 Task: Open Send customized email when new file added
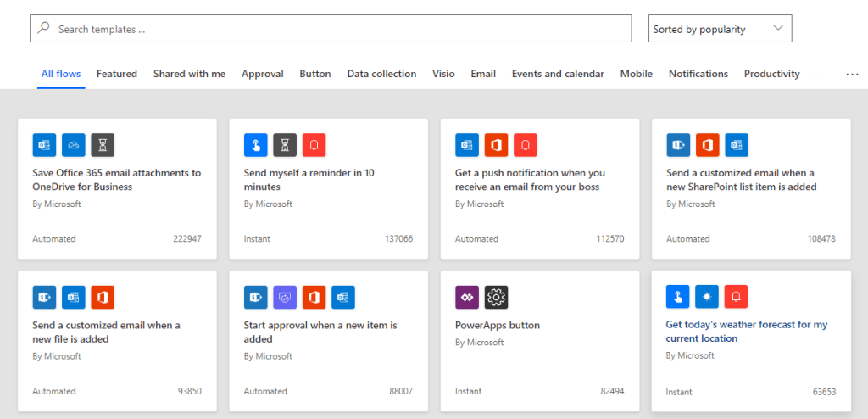[106, 332]
